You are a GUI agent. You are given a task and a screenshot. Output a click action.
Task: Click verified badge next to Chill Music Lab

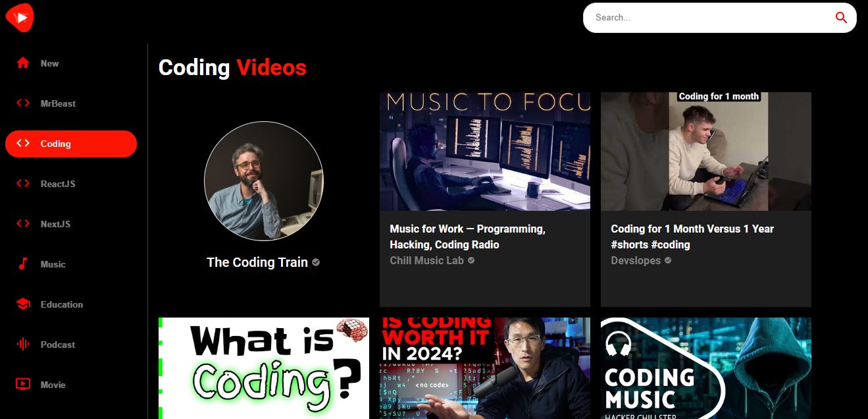coord(471,260)
